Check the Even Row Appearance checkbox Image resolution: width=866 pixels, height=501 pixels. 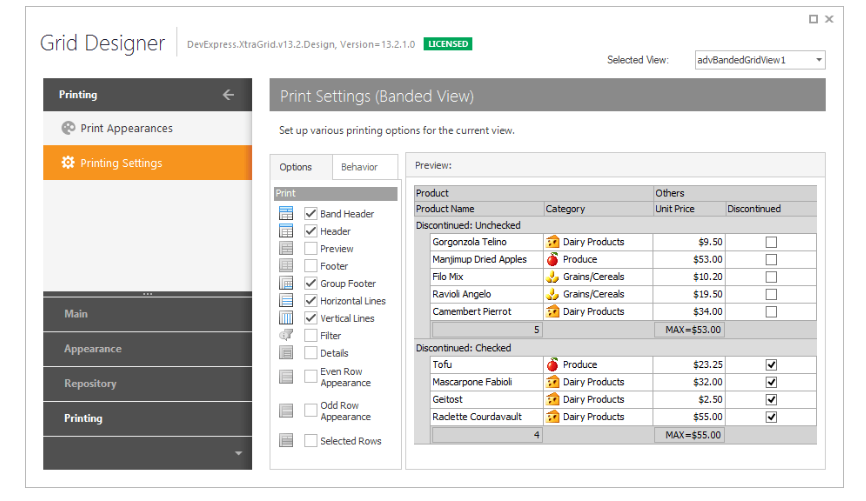(311, 377)
